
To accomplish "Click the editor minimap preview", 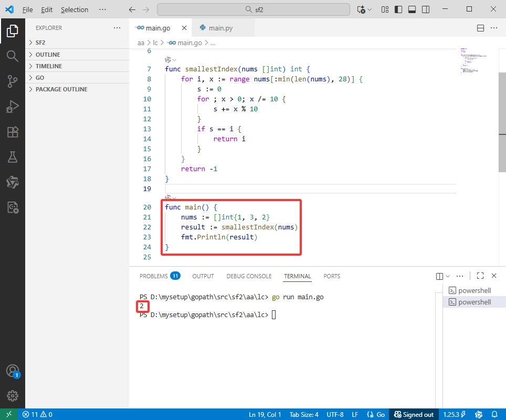I will coord(474,61).
